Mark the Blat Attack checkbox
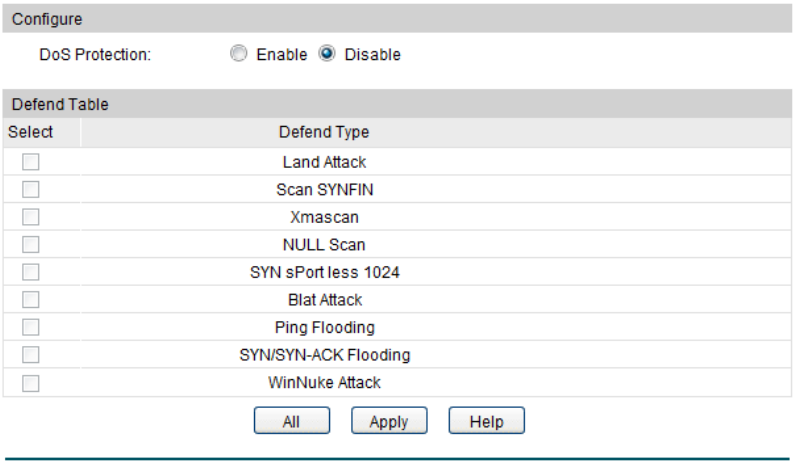Viewport: 795px width, 467px height. pos(31,299)
